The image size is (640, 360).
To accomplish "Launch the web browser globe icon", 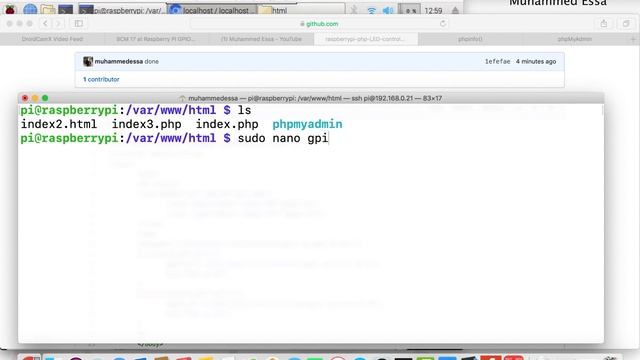I will click(30, 10).
